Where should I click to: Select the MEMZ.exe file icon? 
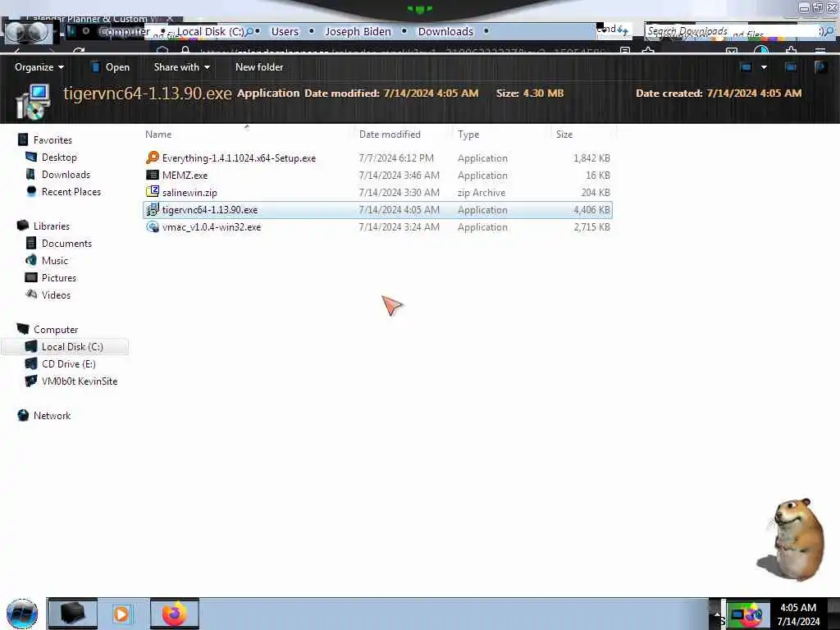[x=152, y=175]
